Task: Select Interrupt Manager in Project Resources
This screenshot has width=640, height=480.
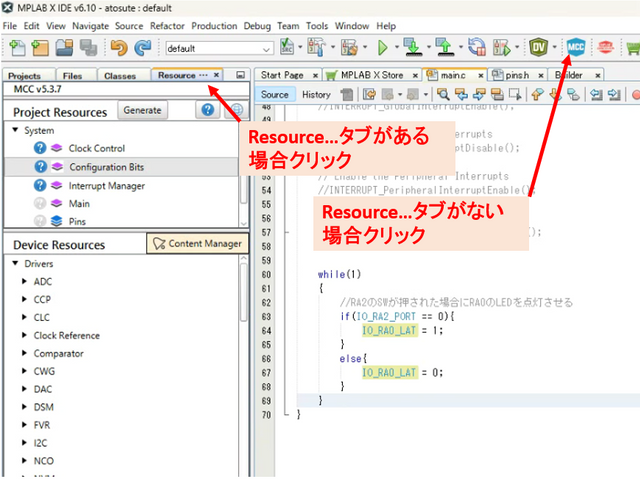Action: coord(106,185)
